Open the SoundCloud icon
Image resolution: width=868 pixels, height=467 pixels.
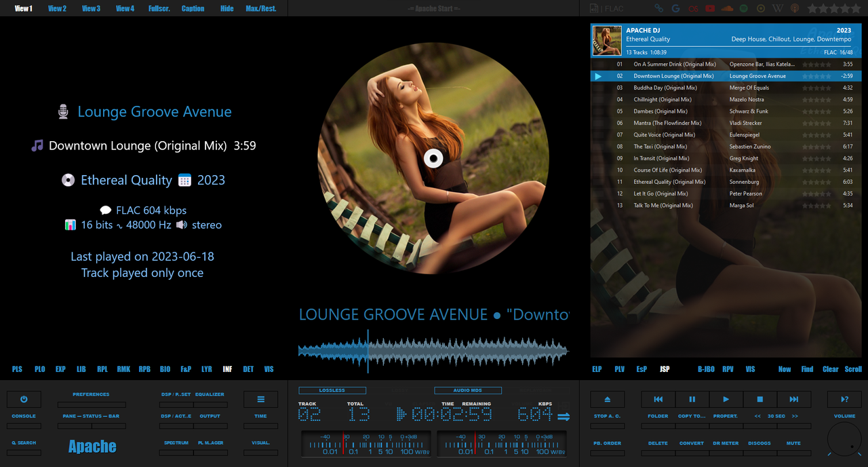[x=727, y=8]
